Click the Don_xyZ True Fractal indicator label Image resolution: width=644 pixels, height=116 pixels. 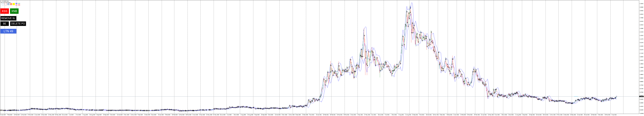coord(5,2)
